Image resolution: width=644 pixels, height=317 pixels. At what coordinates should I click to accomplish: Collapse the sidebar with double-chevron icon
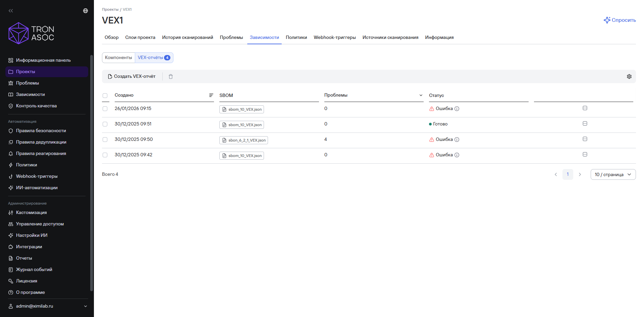pyautogui.click(x=11, y=11)
